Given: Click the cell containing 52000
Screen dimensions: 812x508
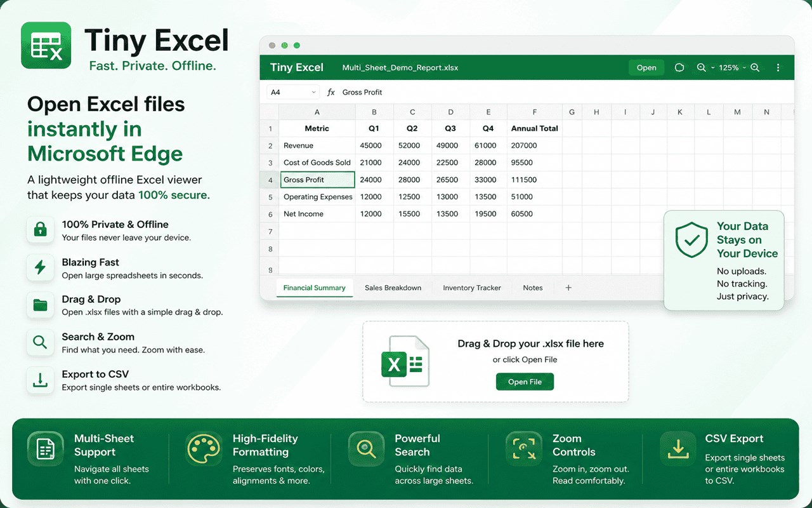Looking at the screenshot, I should pyautogui.click(x=412, y=145).
